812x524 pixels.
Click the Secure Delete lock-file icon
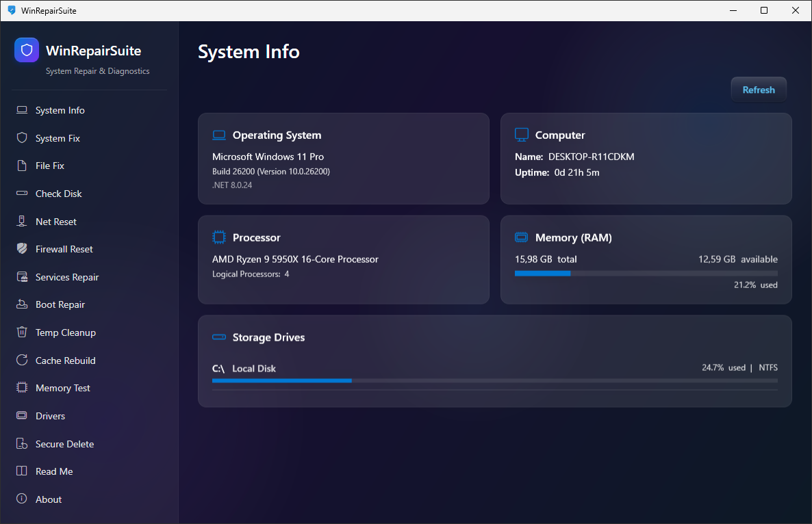coord(22,443)
